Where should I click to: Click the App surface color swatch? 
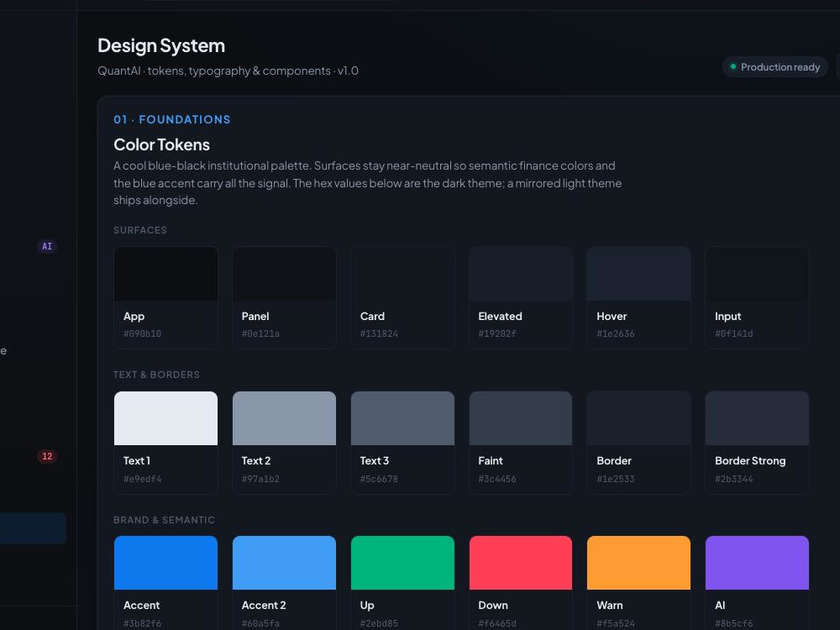[x=165, y=274]
